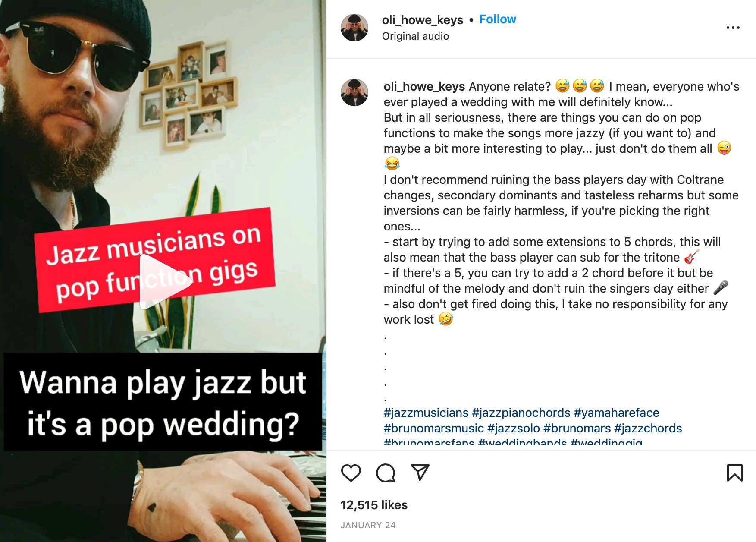Image resolution: width=756 pixels, height=542 pixels.
Task: Play the video using the center play button
Action: coord(164,281)
